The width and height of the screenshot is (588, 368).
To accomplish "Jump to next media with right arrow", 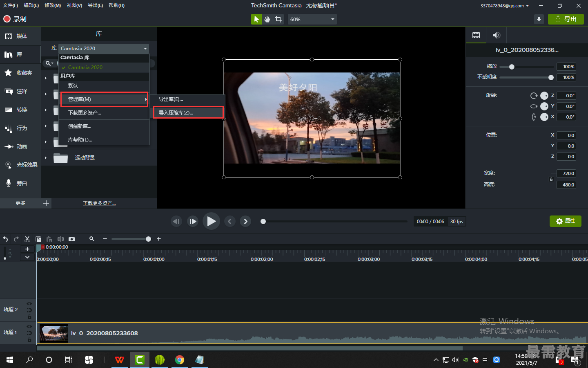I will click(245, 221).
